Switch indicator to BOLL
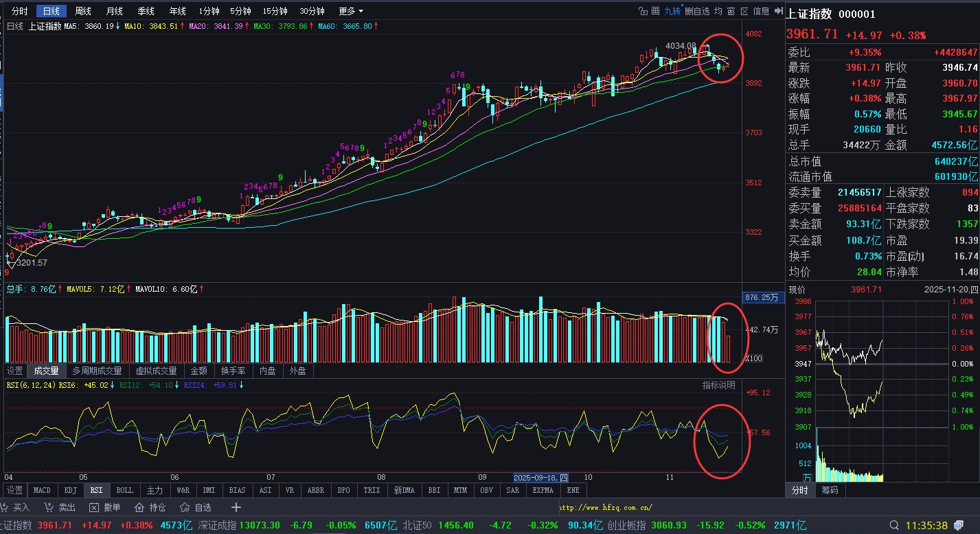 (124, 490)
